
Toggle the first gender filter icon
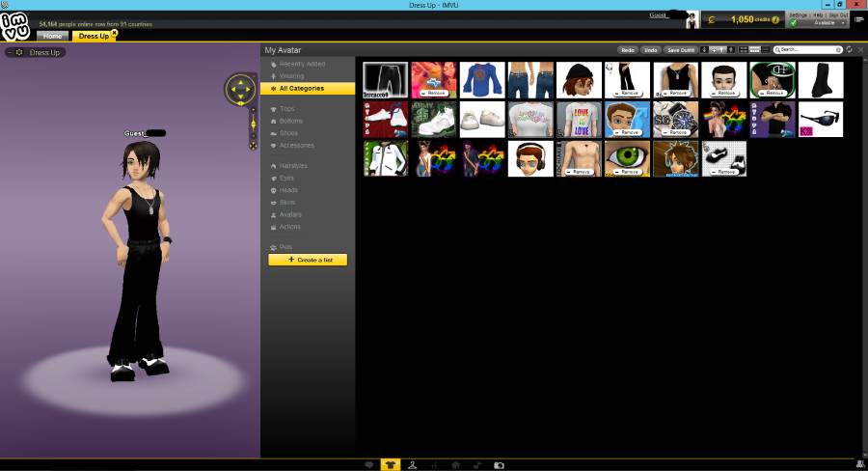click(704, 50)
